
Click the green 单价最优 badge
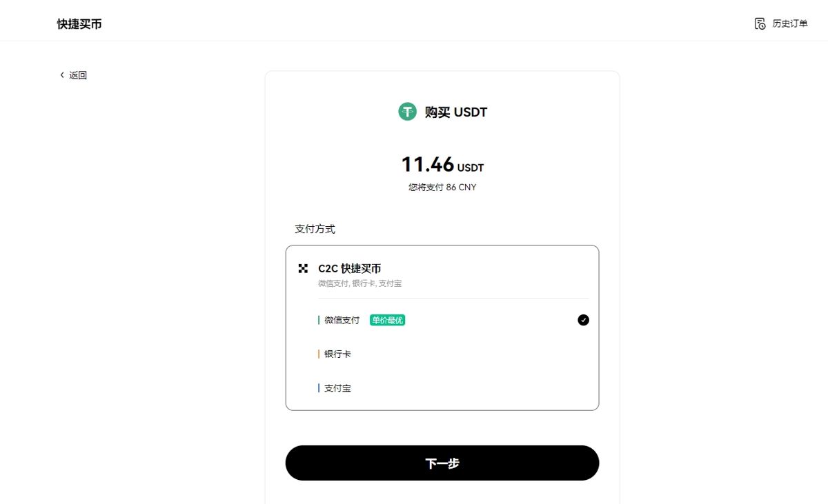coord(387,320)
